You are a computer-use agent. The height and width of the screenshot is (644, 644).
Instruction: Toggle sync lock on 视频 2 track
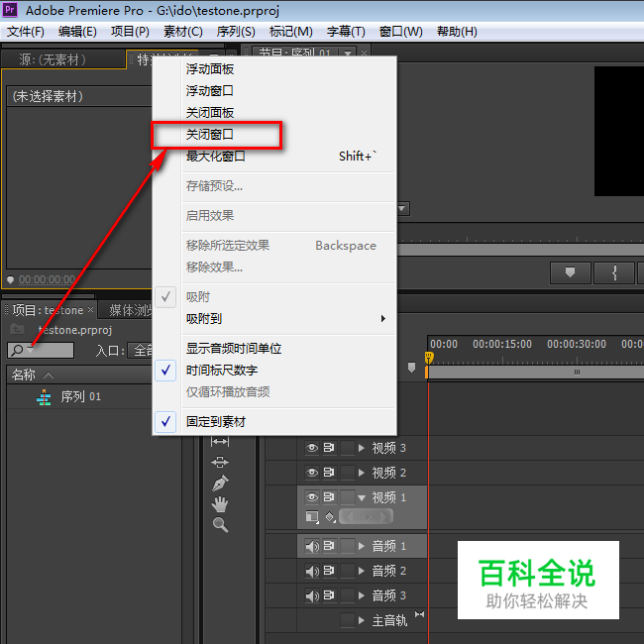point(329,473)
